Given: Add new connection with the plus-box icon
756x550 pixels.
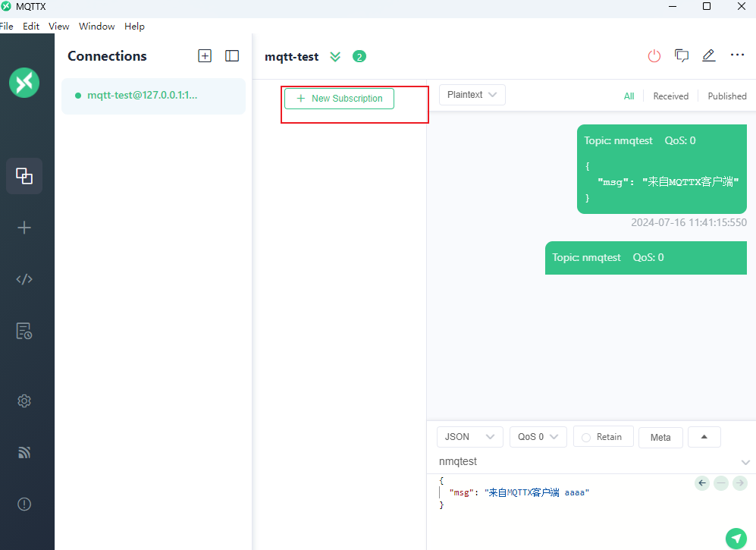Looking at the screenshot, I should (x=205, y=56).
